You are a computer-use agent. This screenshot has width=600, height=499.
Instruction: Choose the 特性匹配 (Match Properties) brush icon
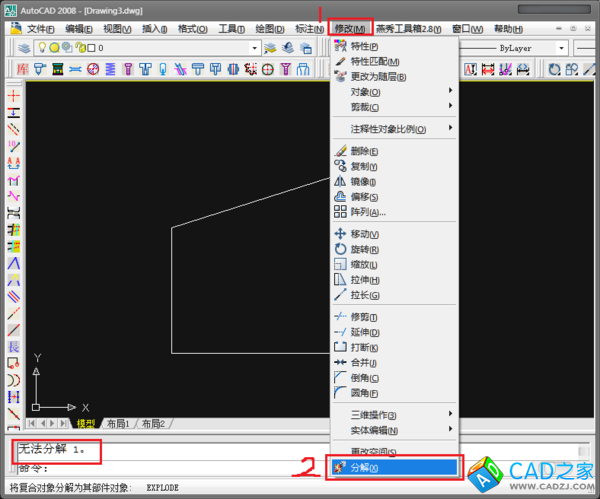click(340, 62)
